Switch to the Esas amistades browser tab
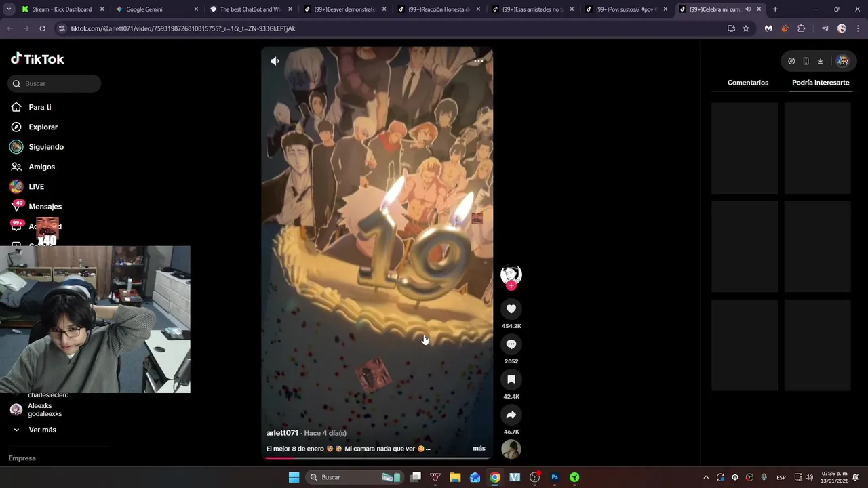 click(x=532, y=9)
